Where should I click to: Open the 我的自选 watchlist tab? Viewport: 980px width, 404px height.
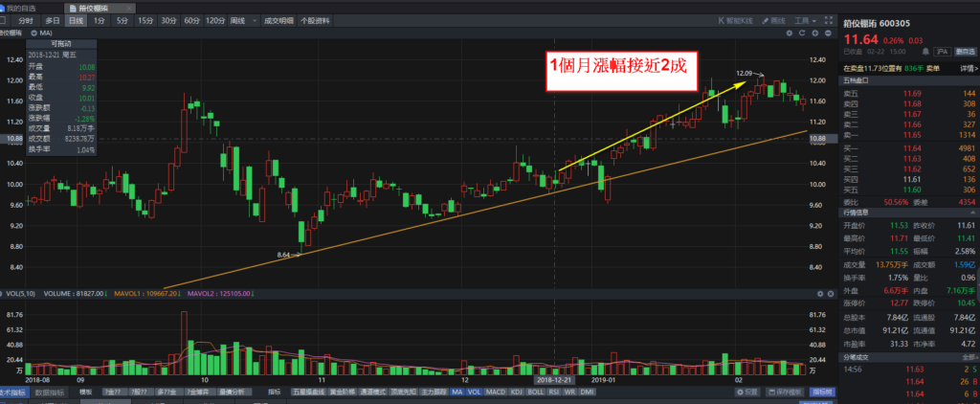21,8
